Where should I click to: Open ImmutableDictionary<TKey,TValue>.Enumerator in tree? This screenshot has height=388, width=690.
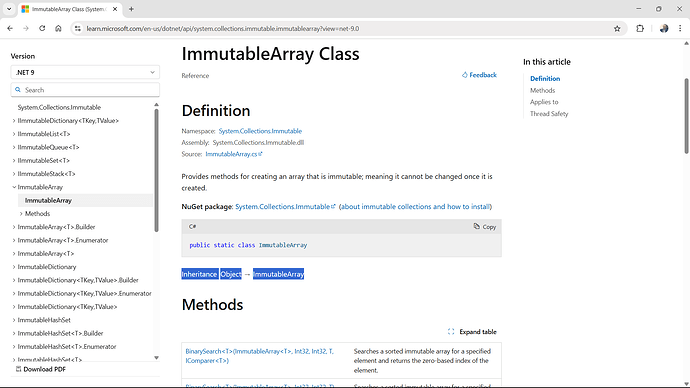click(84, 293)
